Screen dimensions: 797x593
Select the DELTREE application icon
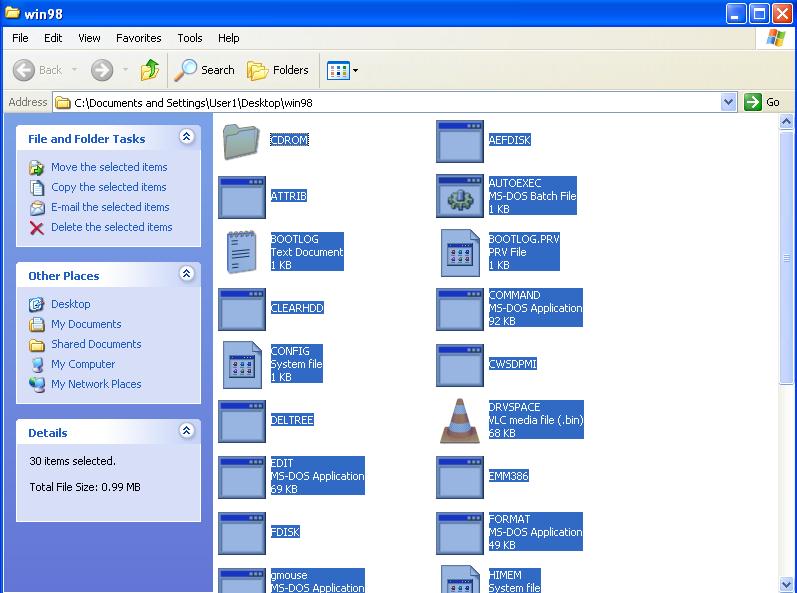click(241, 421)
